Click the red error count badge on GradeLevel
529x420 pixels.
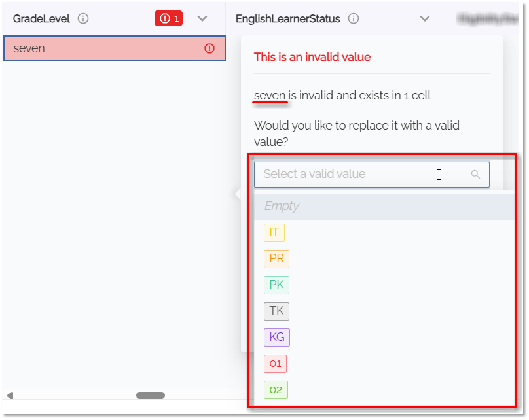(x=168, y=18)
